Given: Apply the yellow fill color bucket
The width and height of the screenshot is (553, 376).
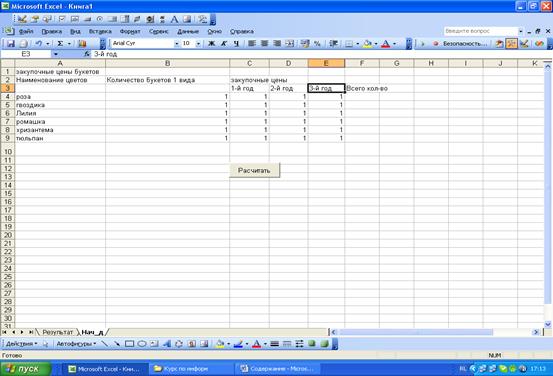Looking at the screenshot, I should tap(367, 44).
